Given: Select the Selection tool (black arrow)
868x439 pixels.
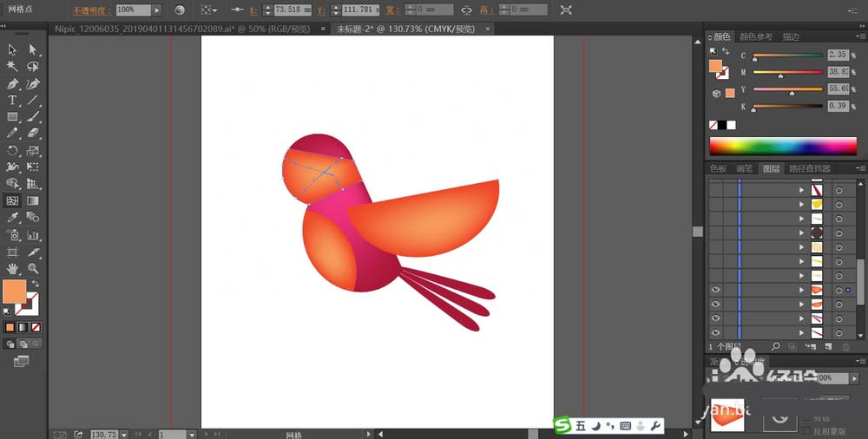Looking at the screenshot, I should (x=12, y=49).
